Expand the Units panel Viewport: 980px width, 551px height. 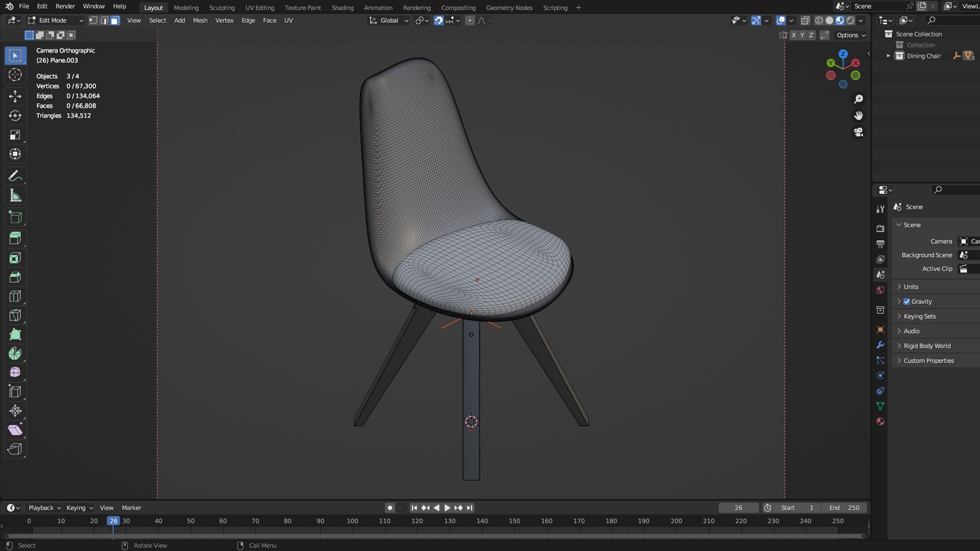tap(911, 287)
